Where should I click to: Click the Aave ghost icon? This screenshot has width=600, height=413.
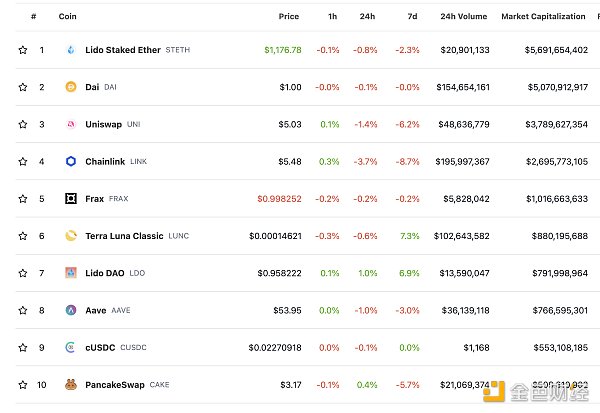pos(71,310)
